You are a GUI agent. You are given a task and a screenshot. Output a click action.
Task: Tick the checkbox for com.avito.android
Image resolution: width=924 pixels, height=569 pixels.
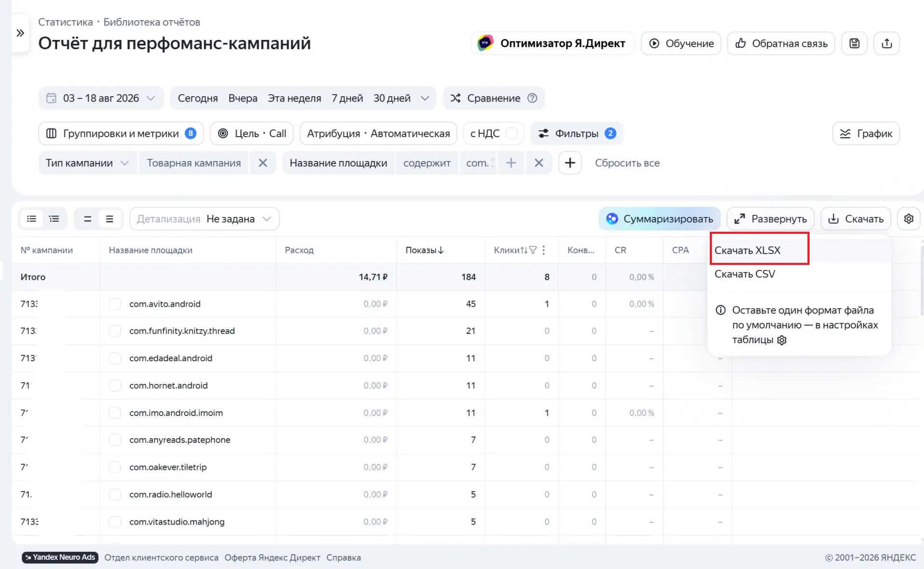click(115, 304)
